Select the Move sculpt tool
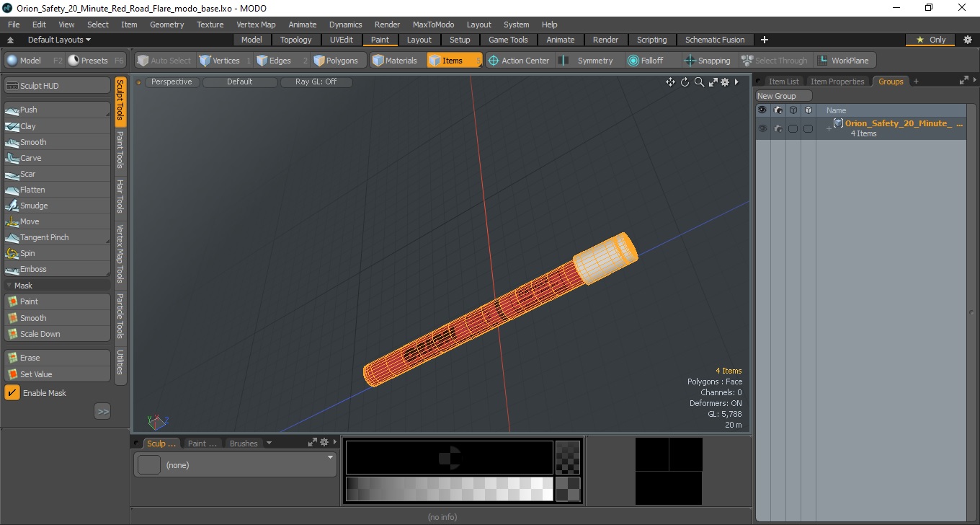 [57, 221]
